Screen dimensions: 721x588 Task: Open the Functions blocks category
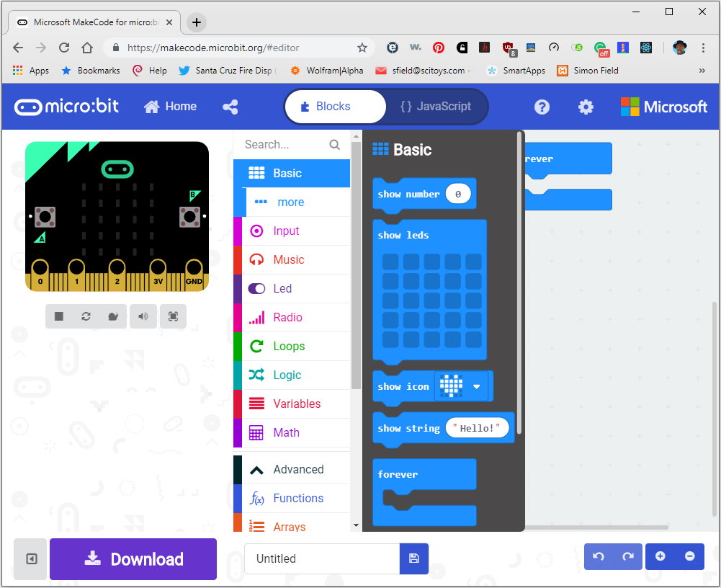(x=292, y=498)
